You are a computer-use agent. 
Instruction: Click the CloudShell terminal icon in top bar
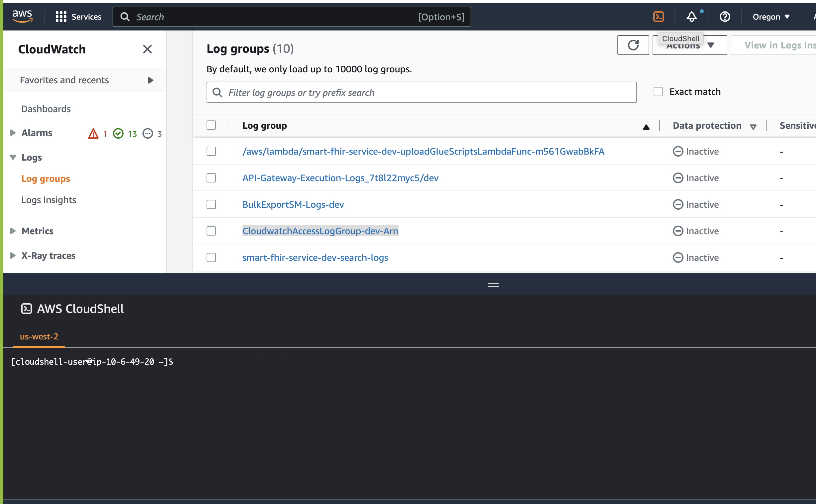coord(658,17)
